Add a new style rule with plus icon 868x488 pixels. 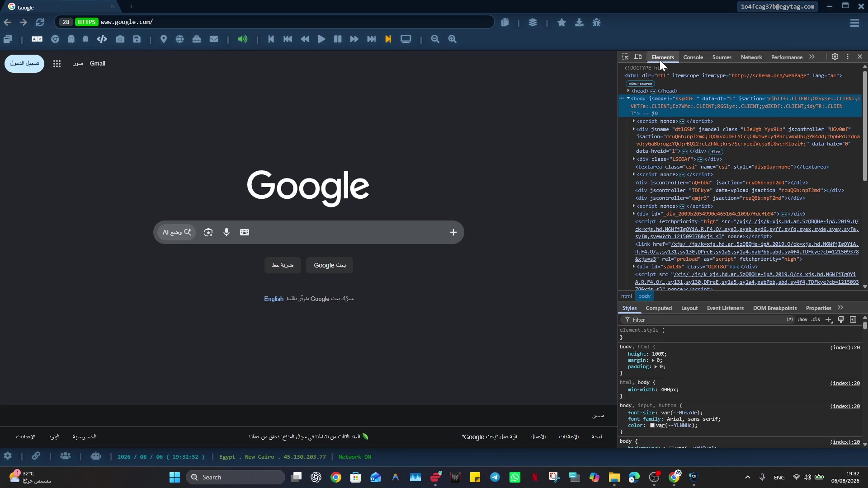click(x=829, y=320)
